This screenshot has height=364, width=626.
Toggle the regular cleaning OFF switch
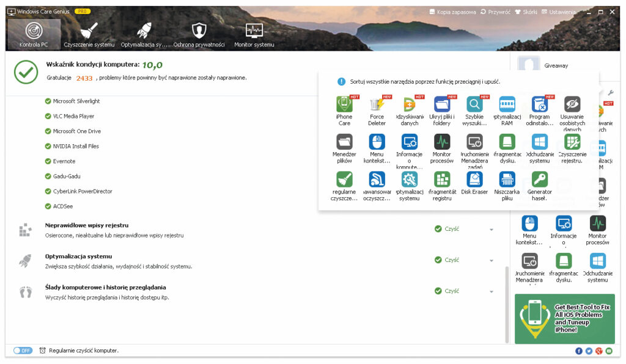point(23,351)
